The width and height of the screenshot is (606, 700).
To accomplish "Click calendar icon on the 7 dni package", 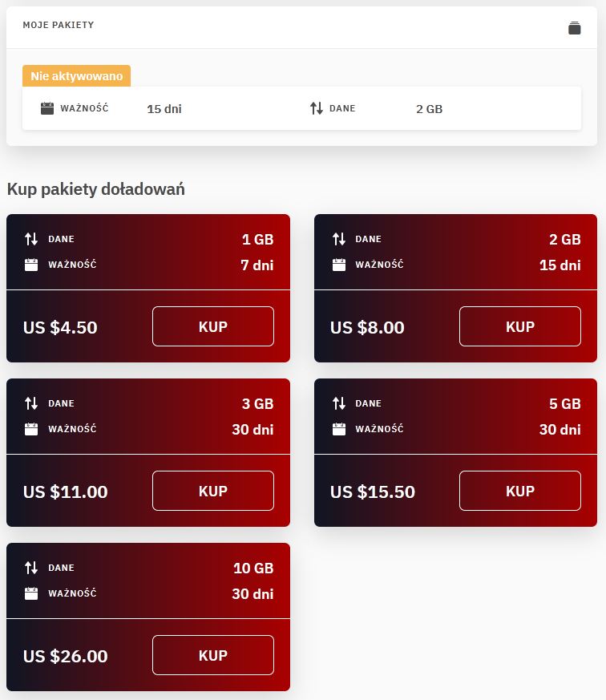I will (31, 265).
